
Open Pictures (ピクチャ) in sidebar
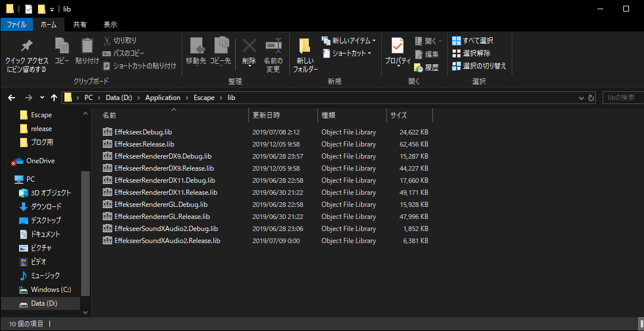tap(35, 248)
